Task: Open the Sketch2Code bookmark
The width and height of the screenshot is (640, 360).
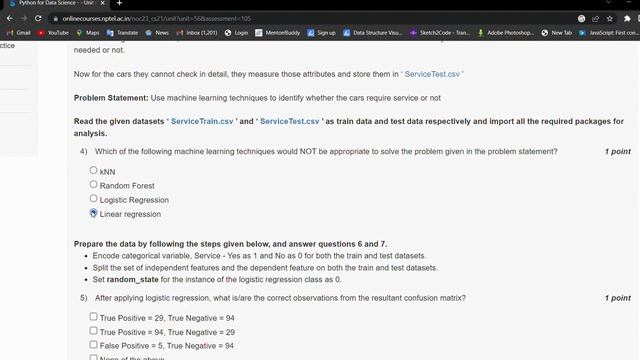Action: pos(440,33)
